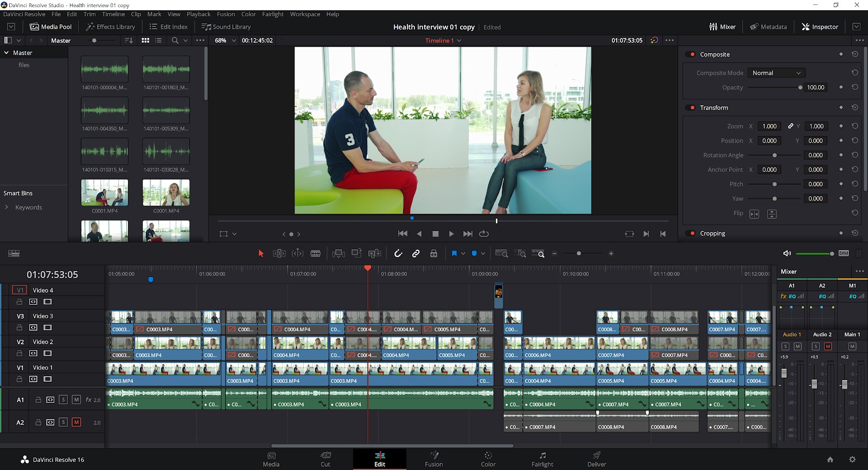This screenshot has width=868, height=470.
Task: Open the Fairlight menu in menu bar
Action: pyautogui.click(x=273, y=14)
